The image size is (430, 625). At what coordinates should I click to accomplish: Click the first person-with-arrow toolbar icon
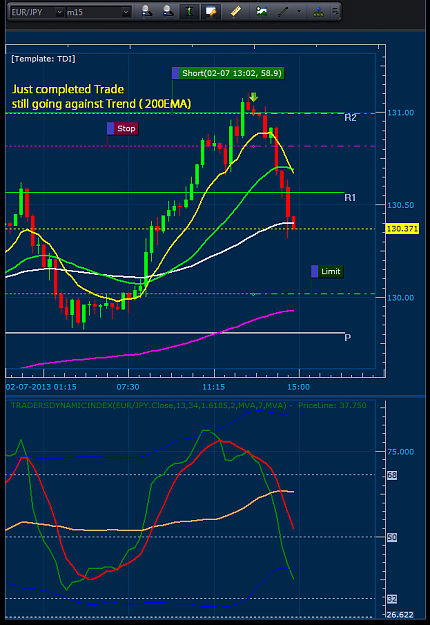click(147, 12)
